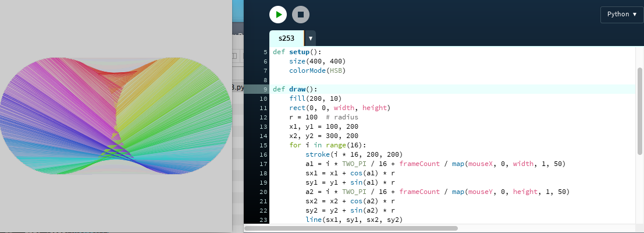The image size is (644, 233).
Task: Click the 'stroke(i * 16, 200, 200)' line
Action: [x=353, y=154]
